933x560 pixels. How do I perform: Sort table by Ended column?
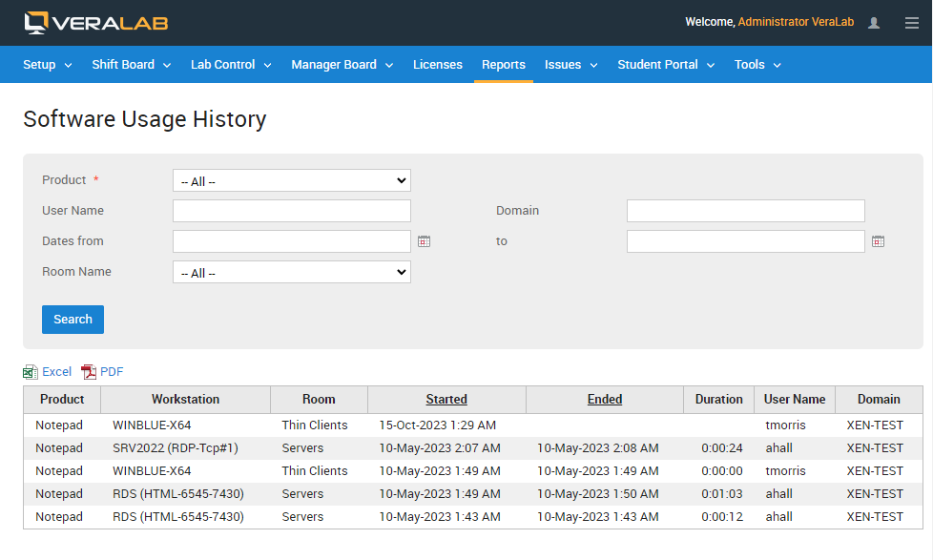click(605, 400)
